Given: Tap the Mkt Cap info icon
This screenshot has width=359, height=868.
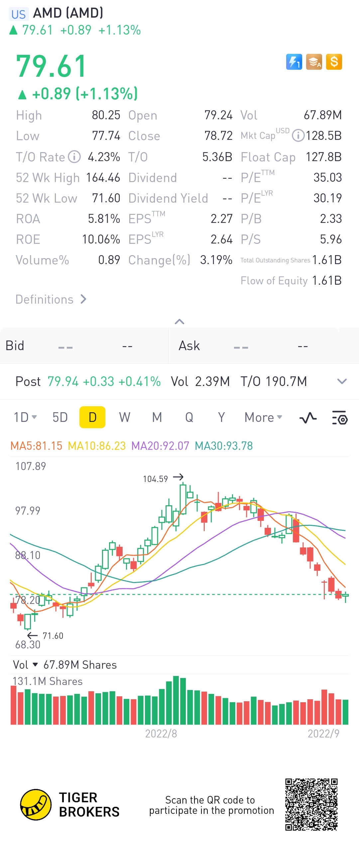Looking at the screenshot, I should [x=298, y=136].
